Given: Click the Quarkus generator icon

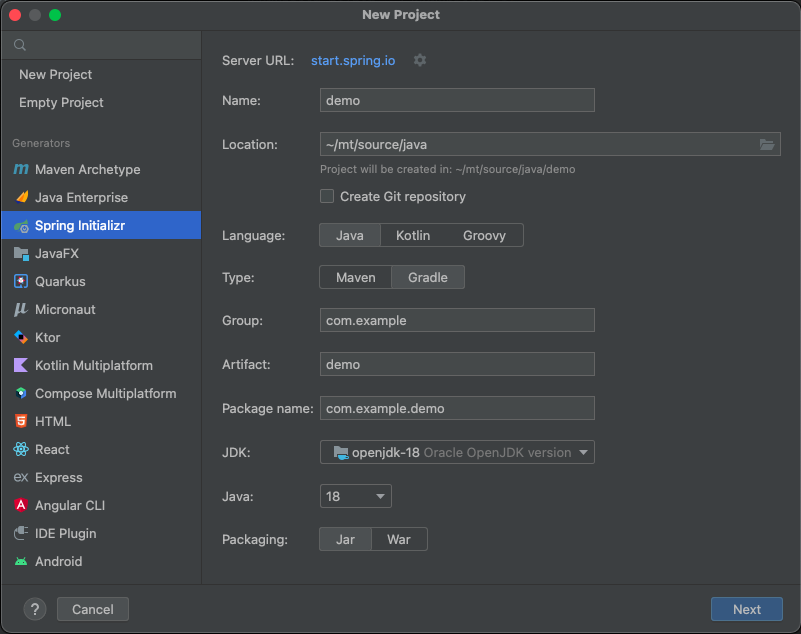Looking at the screenshot, I should [21, 281].
